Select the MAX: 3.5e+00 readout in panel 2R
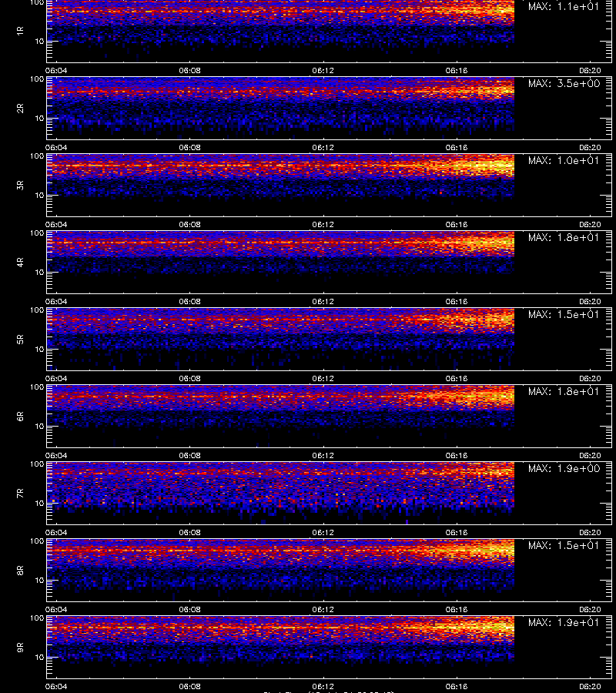The image size is (616, 693). 564,83
